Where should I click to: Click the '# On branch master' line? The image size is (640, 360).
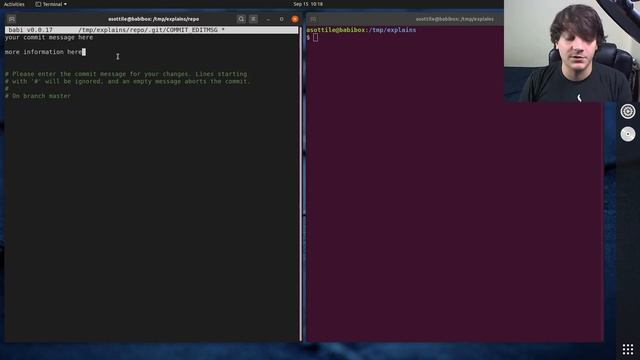[x=38, y=96]
